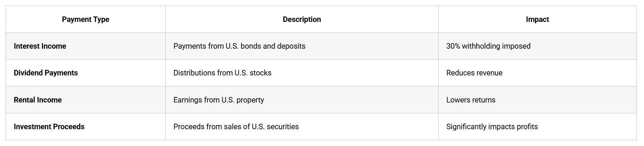Select 'Significantly impacts profits' cell
Viewport: 644px width, 146px height.
[492, 127]
